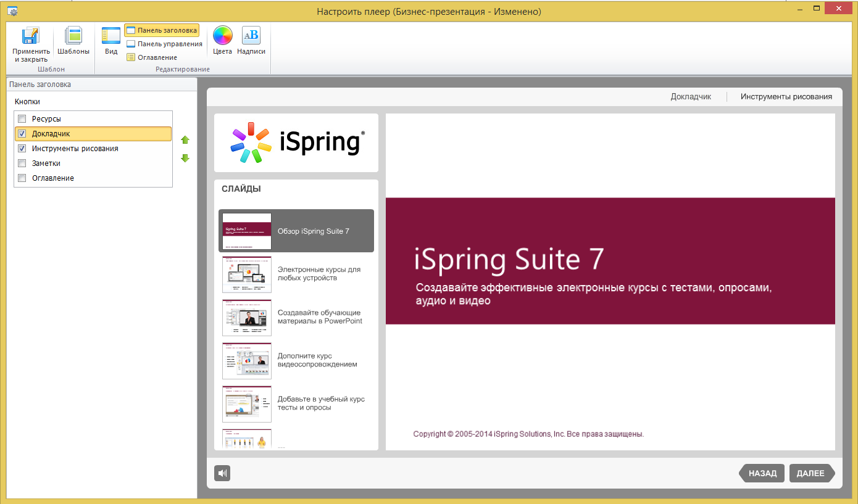Click Инструменты рисования in player header

(786, 97)
